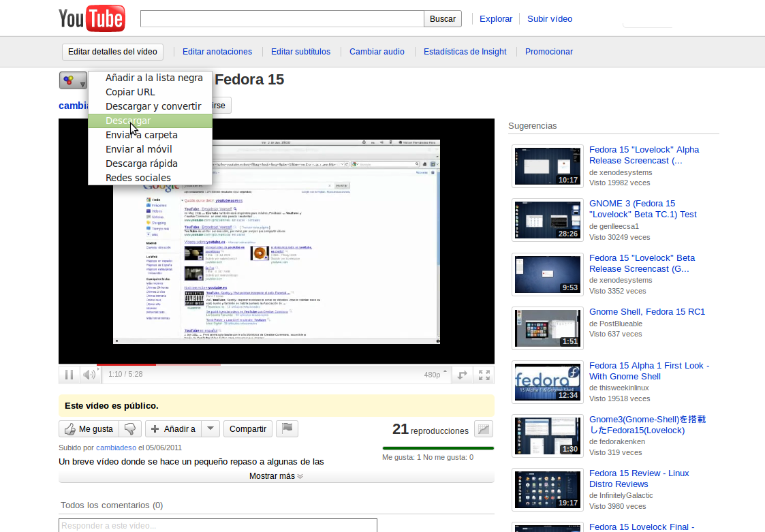Screen dimensions: 765x532
Task: Switch video to full screen
Action: [484, 375]
